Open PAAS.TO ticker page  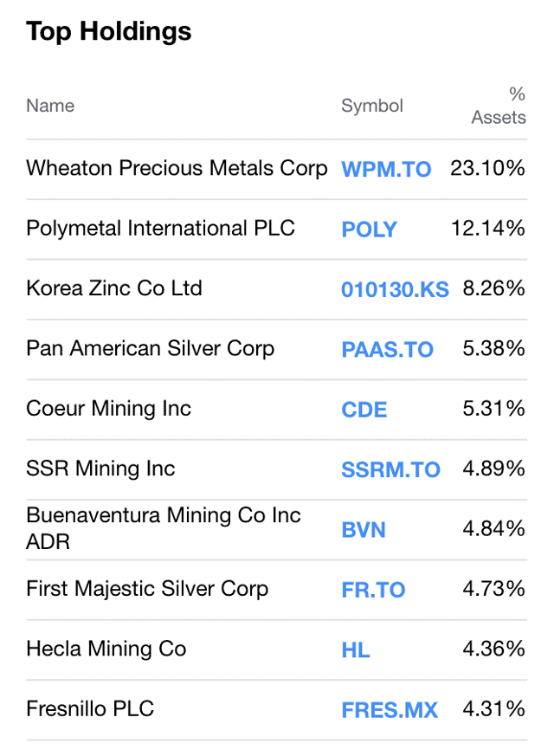point(387,350)
